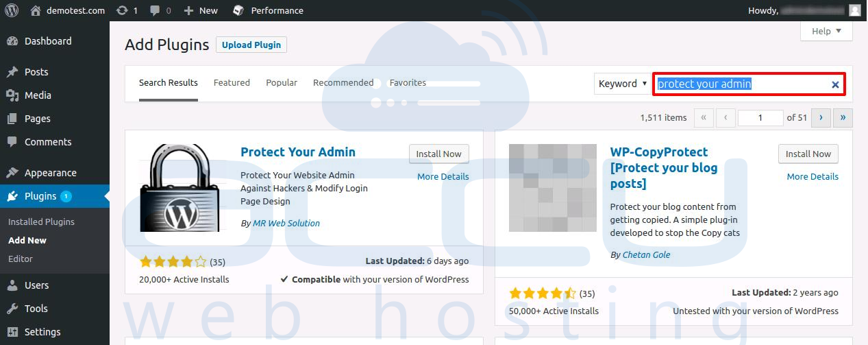
Task: Open the MR Web Solution author link
Action: (x=286, y=223)
